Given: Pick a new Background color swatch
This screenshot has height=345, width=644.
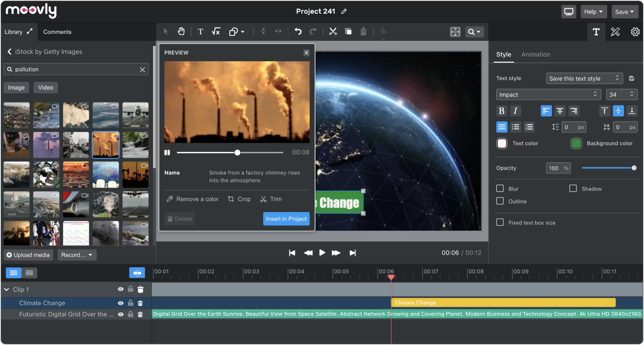Looking at the screenshot, I should pos(576,143).
